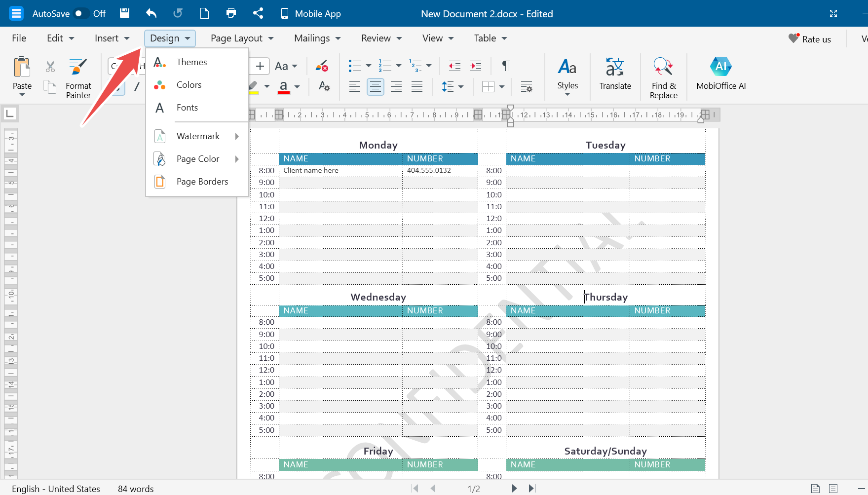Open the Translate tool
This screenshot has height=495, width=868.
click(615, 74)
